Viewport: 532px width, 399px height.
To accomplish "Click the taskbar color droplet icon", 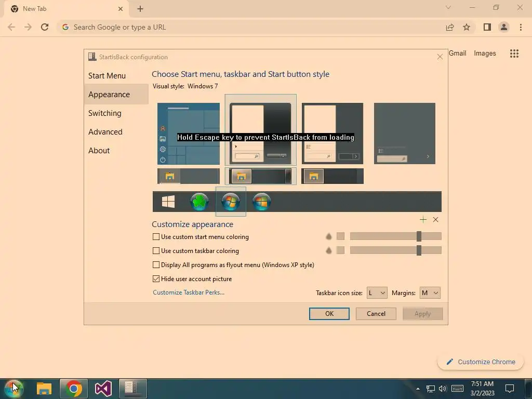I will point(328,250).
